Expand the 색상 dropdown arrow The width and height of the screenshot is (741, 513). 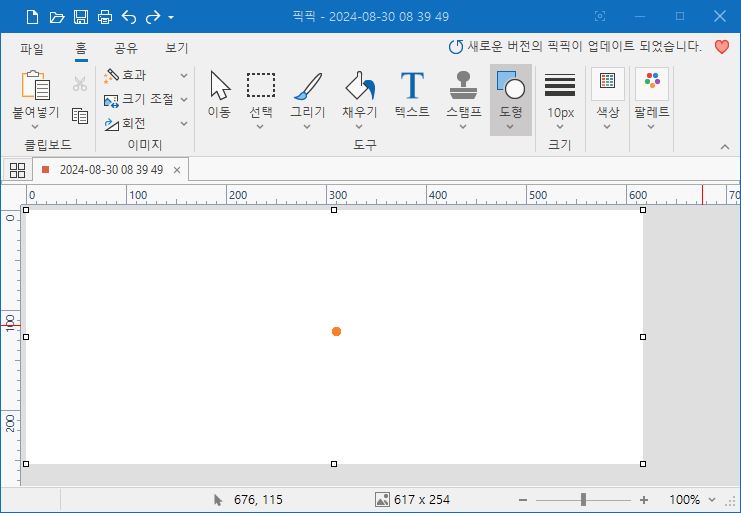tap(607, 127)
